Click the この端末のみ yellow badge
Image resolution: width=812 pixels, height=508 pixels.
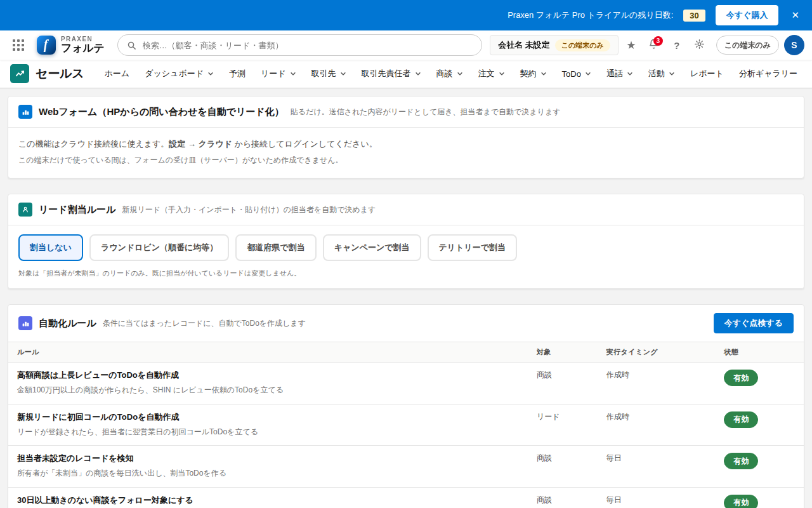[582, 46]
